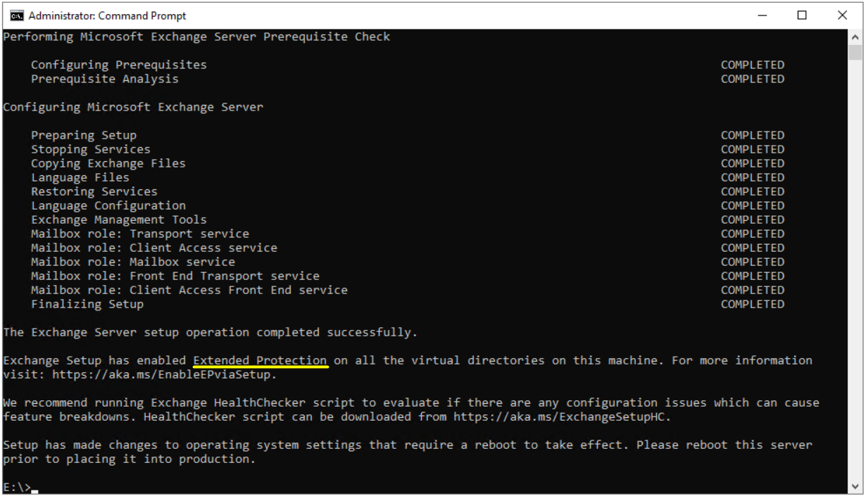Viewport: 868px width, 496px height.
Task: Click 'Performing Microsoft Exchange Server Prerequisite Check' line
Action: click(196, 37)
